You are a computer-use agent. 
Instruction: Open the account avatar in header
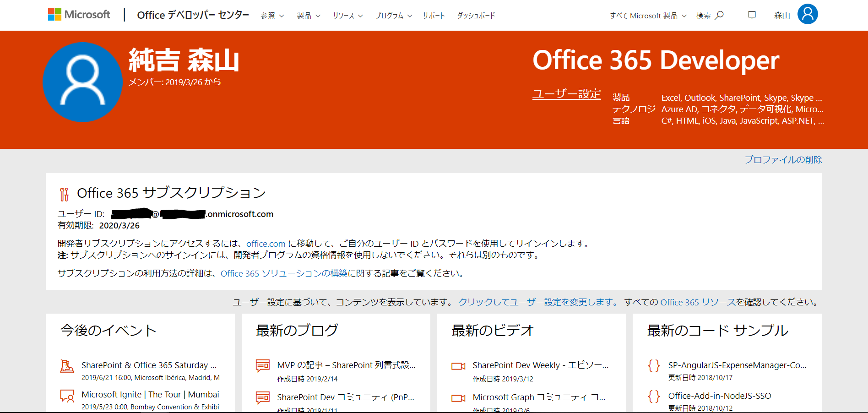point(808,14)
